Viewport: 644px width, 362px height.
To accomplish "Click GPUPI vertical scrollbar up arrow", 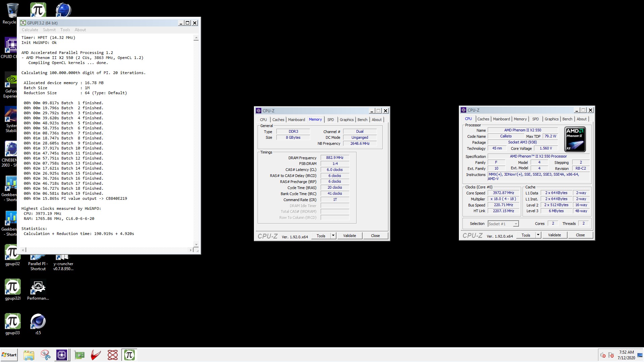I will [196, 38].
